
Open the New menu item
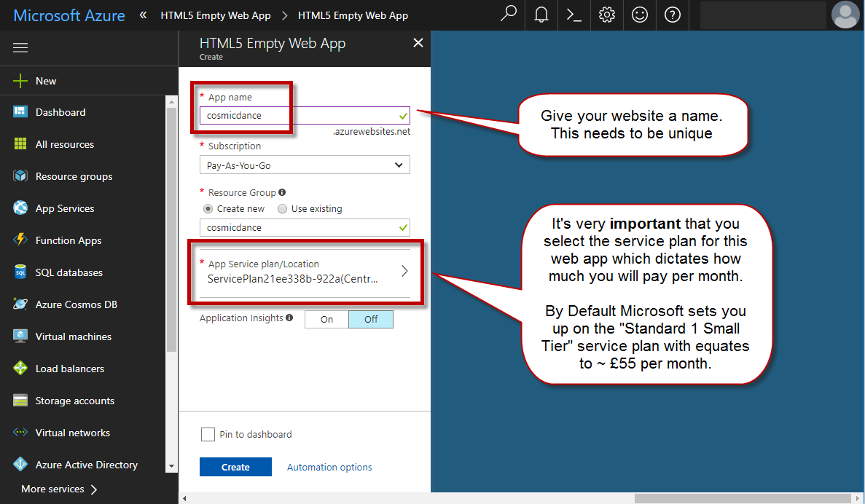(x=46, y=81)
